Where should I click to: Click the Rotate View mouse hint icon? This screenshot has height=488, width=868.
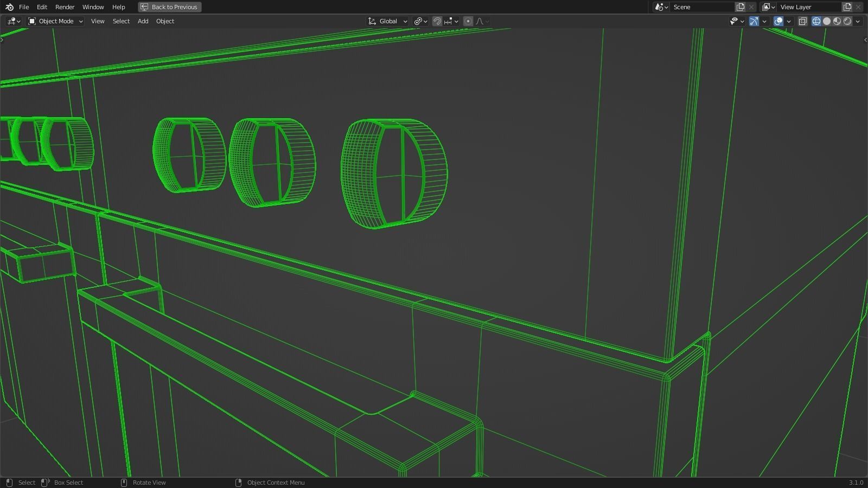pyautogui.click(x=124, y=483)
